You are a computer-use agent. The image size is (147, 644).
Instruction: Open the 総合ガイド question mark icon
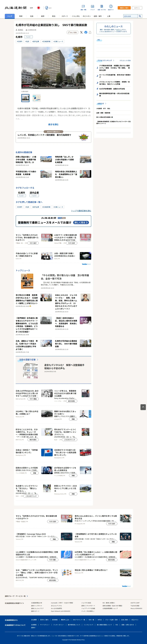coord(111,6)
